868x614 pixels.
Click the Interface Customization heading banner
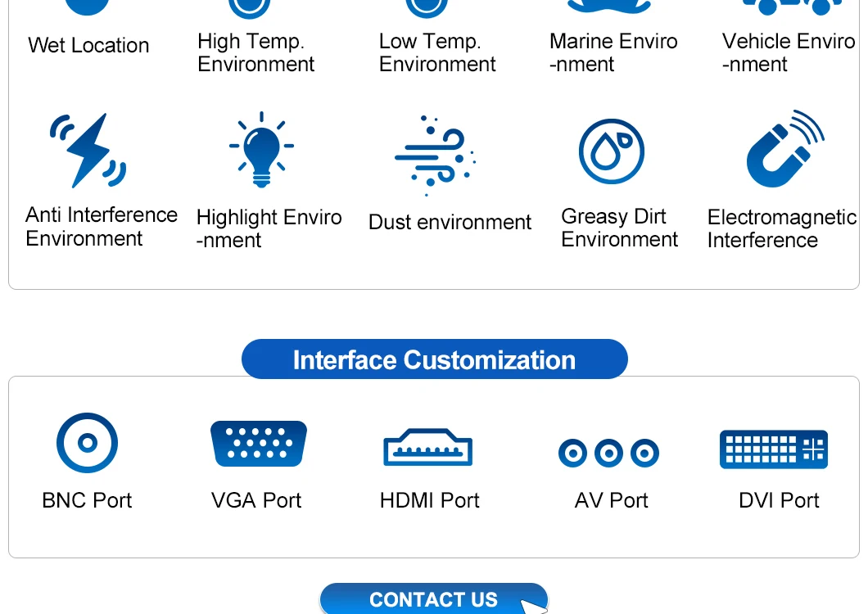click(x=434, y=360)
